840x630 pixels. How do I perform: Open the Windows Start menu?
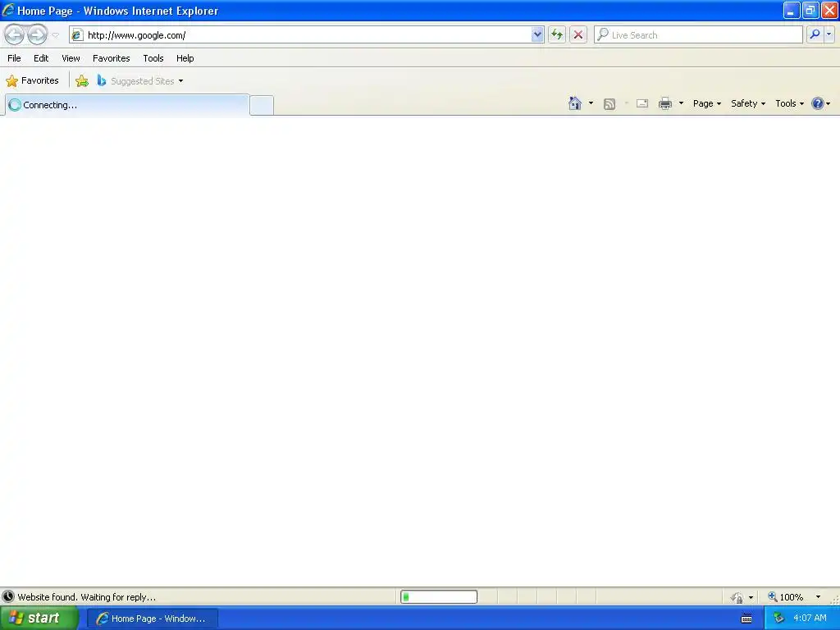(x=39, y=619)
